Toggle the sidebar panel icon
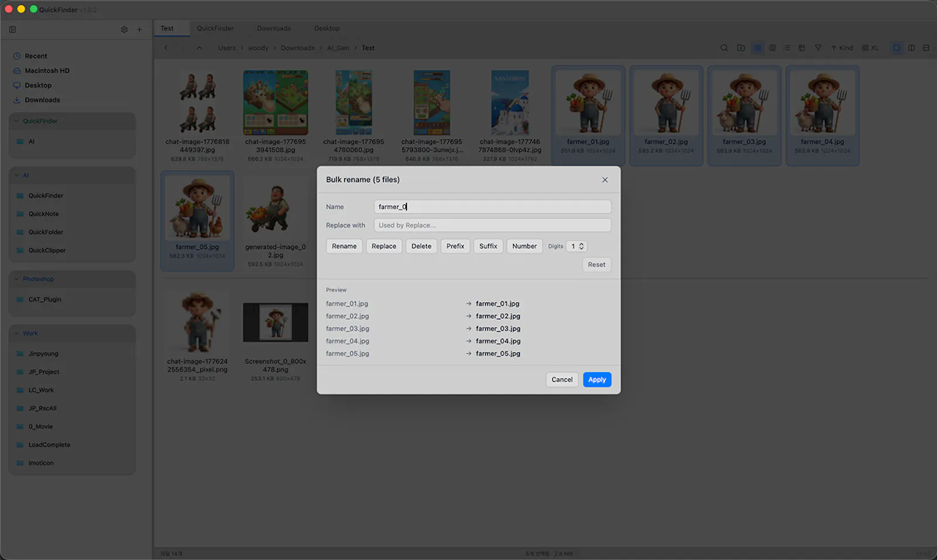 tap(12, 29)
